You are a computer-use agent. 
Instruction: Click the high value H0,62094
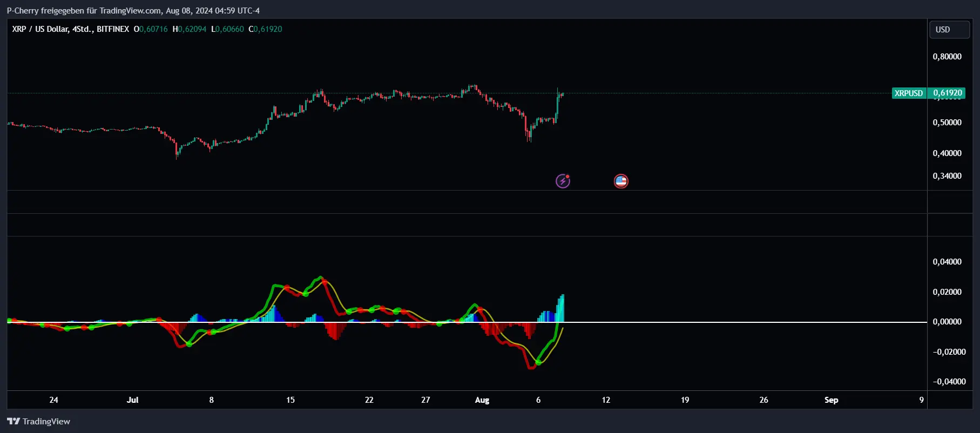(190, 29)
